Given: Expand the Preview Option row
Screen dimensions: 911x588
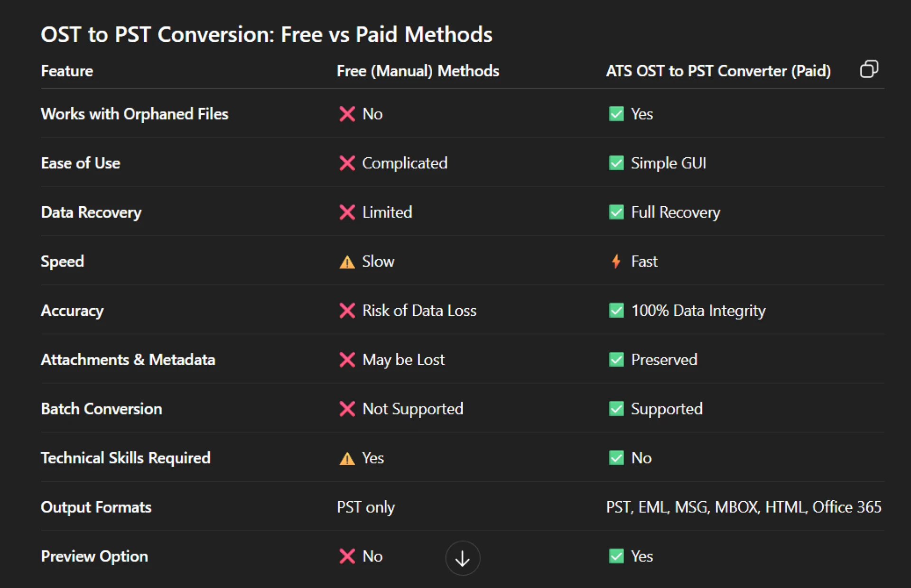Looking at the screenshot, I should pyautogui.click(x=94, y=556).
